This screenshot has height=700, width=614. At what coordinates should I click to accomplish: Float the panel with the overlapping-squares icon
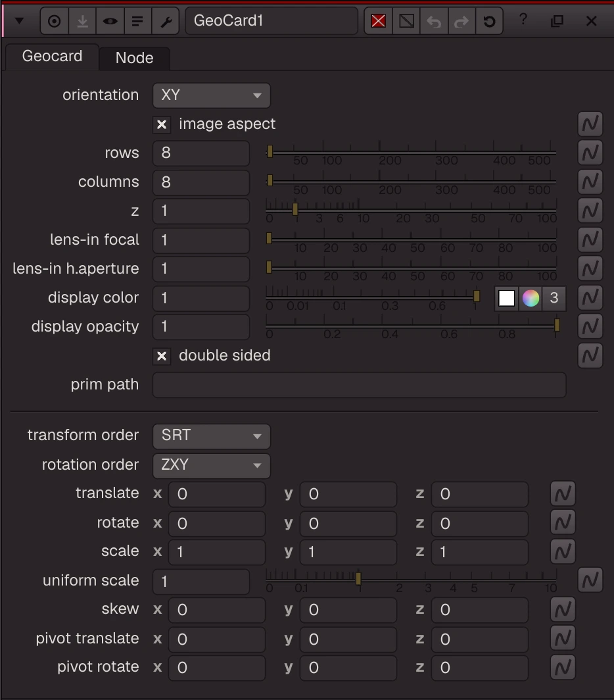(x=557, y=20)
